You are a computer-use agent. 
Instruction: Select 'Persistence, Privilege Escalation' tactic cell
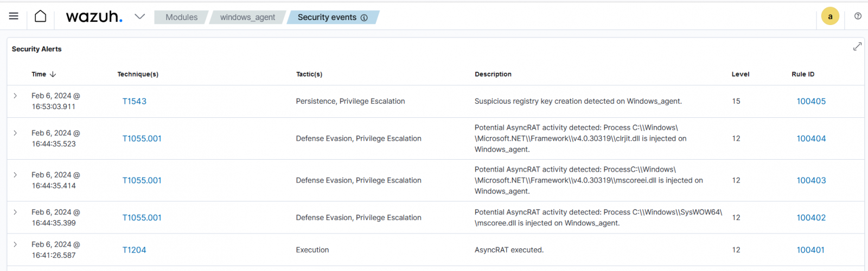tap(350, 101)
